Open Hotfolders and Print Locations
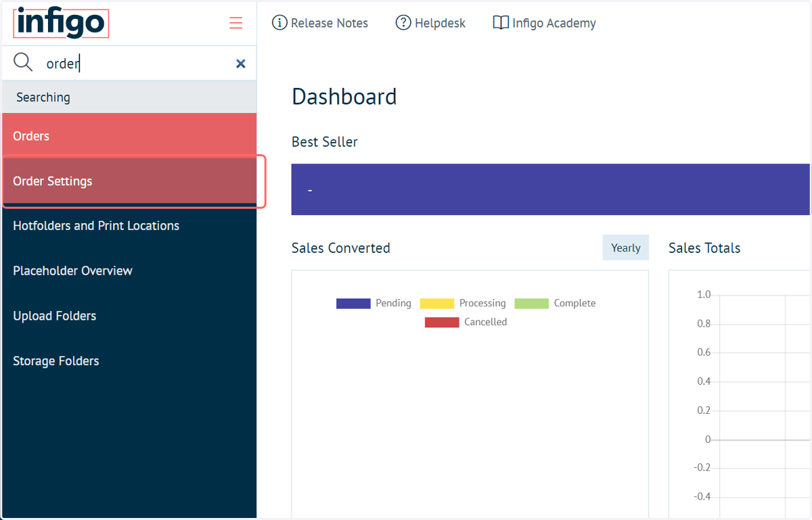 pos(129,226)
